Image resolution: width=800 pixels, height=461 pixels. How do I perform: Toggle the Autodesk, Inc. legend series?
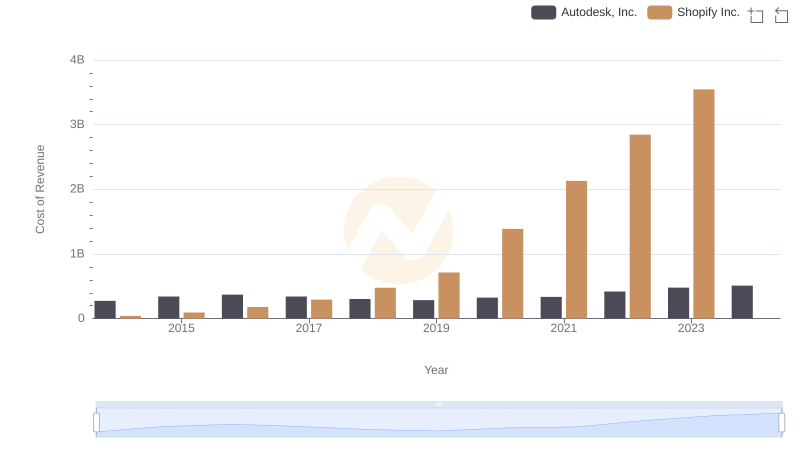(x=584, y=12)
